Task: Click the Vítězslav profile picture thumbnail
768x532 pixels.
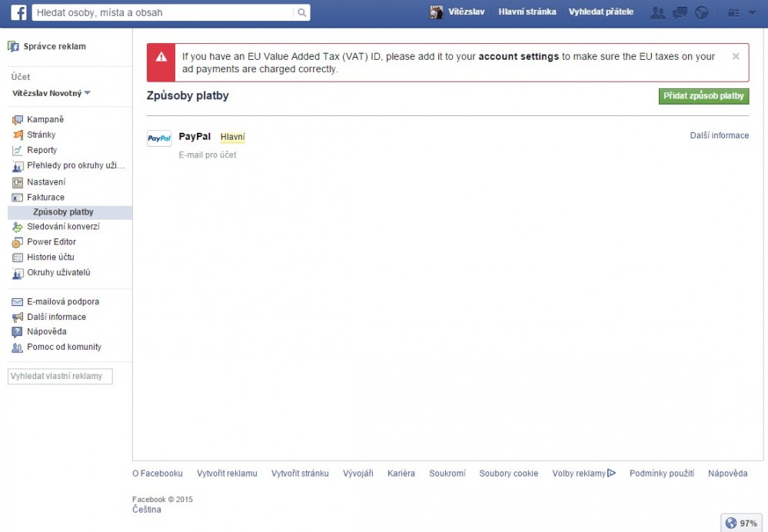Action: pyautogui.click(x=436, y=12)
